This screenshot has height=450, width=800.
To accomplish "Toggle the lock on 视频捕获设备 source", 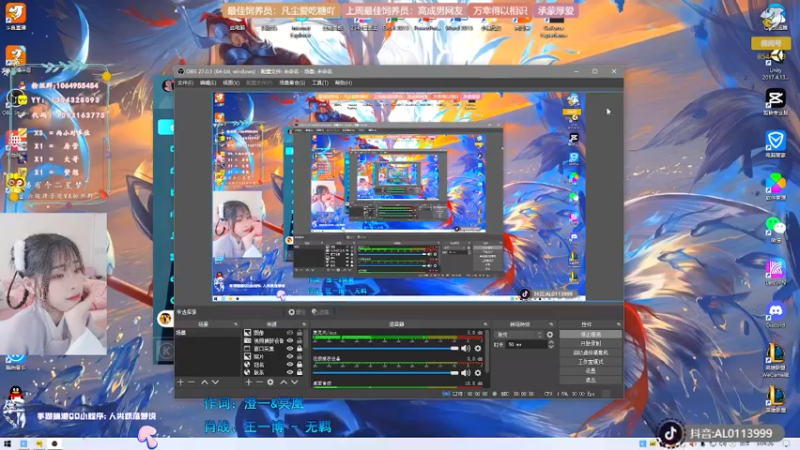I will point(299,341).
